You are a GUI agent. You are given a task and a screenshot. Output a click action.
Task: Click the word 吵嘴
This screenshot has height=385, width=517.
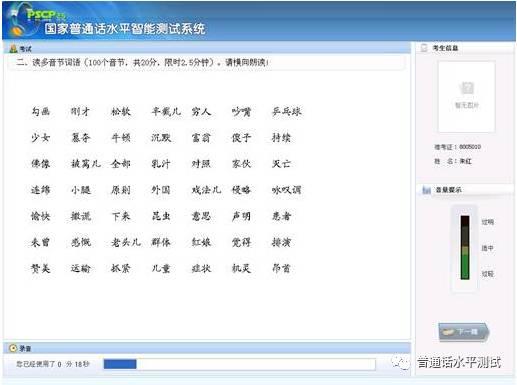(x=241, y=111)
